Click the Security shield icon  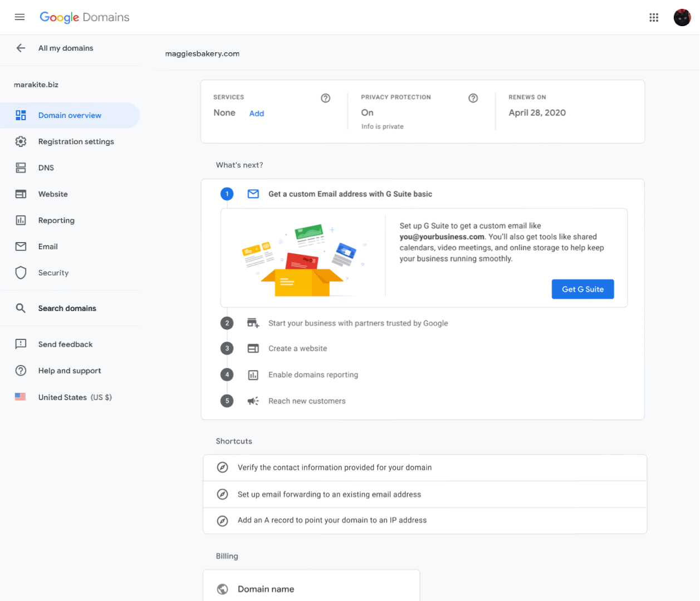pyautogui.click(x=21, y=273)
